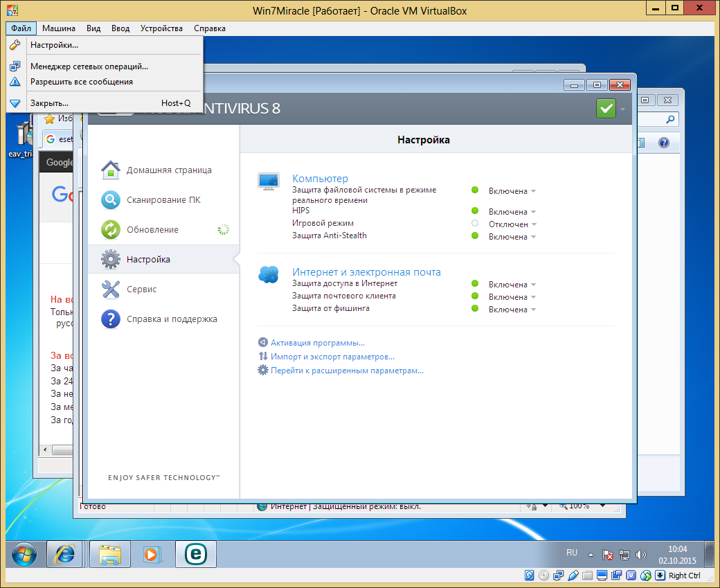This screenshot has height=588, width=720.
Task: Open the ESET icon in guest taskbar
Action: [x=196, y=554]
